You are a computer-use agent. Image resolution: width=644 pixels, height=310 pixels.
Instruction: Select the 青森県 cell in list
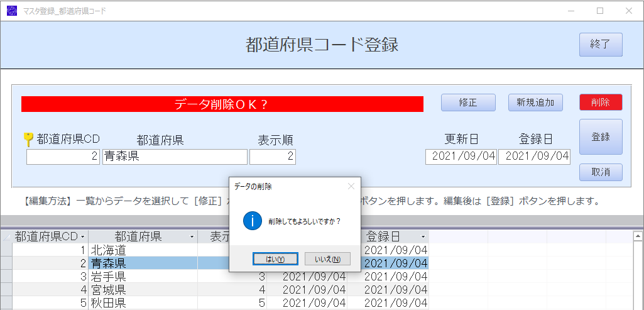tap(143, 263)
